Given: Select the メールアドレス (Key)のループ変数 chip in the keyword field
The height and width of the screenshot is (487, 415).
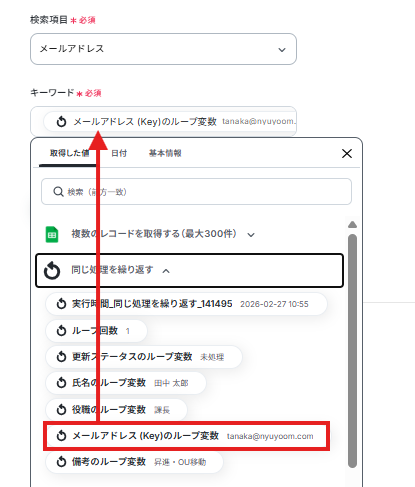Looking at the screenshot, I should [170, 121].
